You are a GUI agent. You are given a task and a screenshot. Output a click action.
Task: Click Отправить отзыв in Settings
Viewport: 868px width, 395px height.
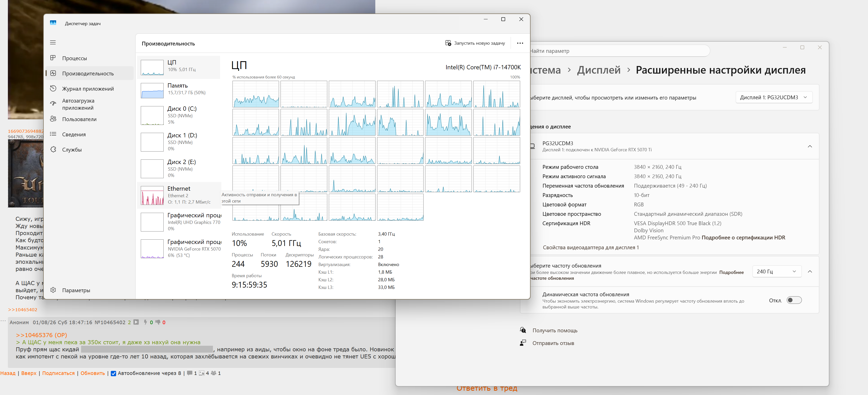tap(553, 343)
